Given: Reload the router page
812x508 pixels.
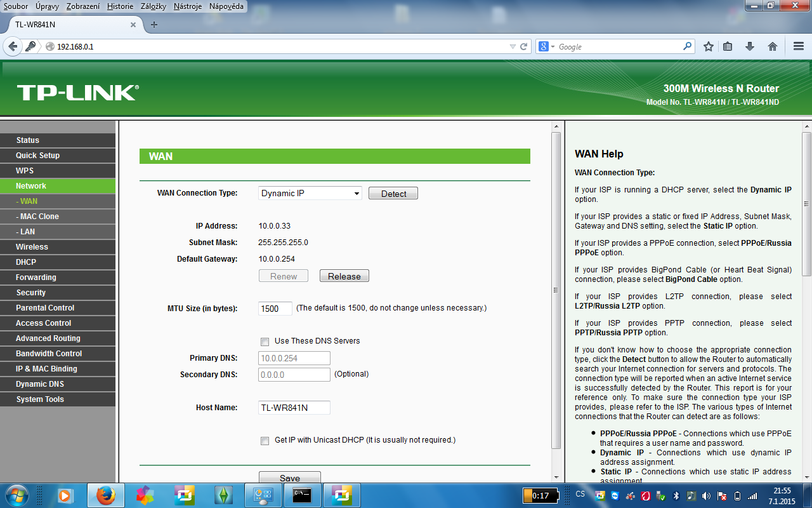Looking at the screenshot, I should 524,46.
